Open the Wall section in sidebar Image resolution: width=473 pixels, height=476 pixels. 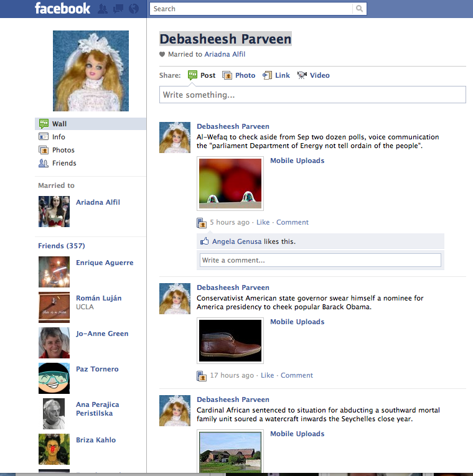90,124
